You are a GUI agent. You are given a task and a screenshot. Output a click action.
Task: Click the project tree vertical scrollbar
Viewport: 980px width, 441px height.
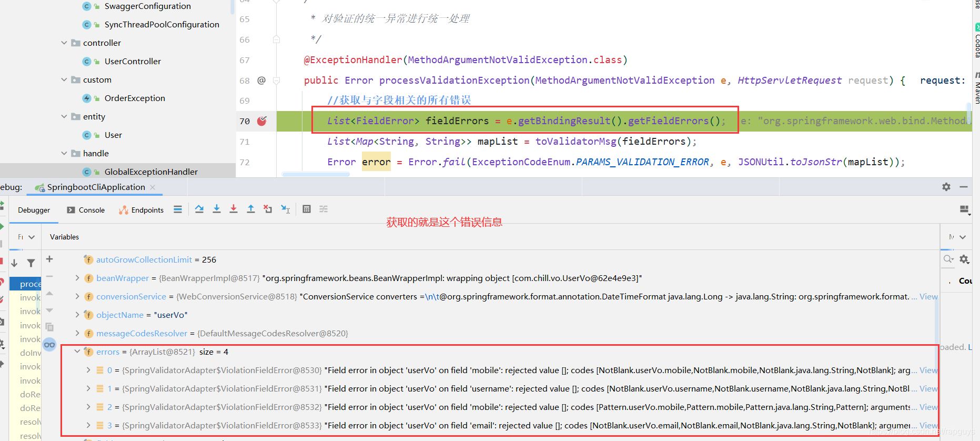point(233,7)
